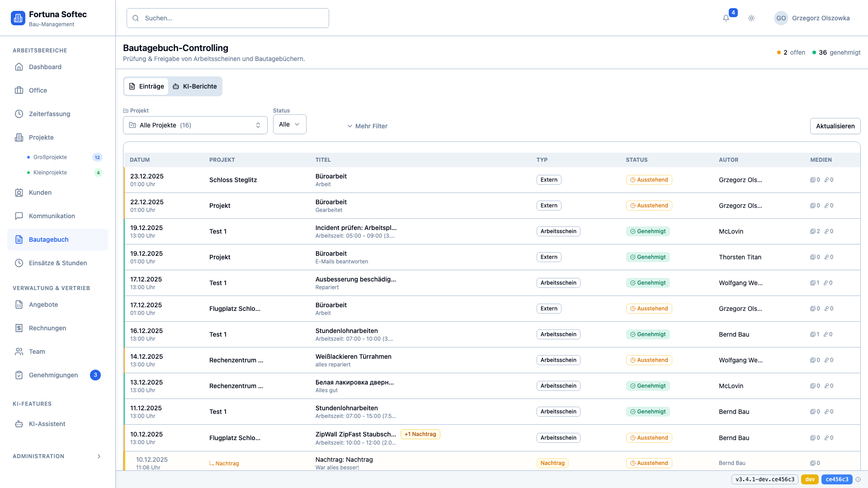The height and width of the screenshot is (488, 868).
Task: Open Genehmigungen clipboard icon
Action: [x=19, y=375]
